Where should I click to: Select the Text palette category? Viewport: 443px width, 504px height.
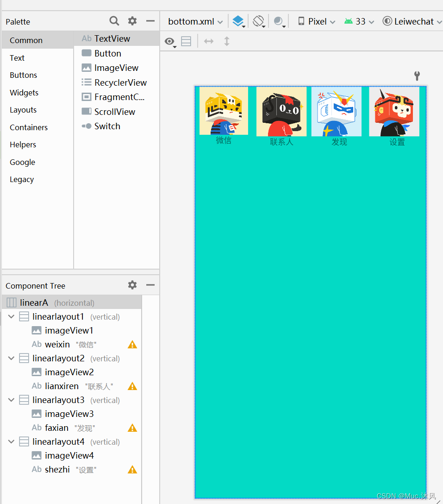38,58
